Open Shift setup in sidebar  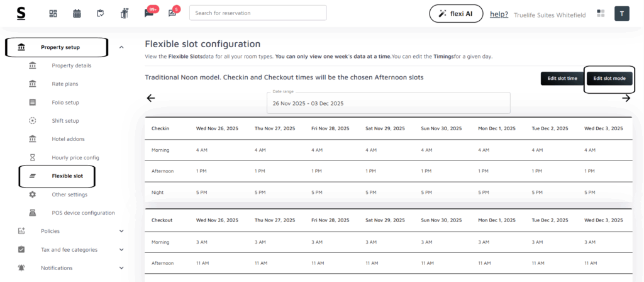tap(65, 121)
